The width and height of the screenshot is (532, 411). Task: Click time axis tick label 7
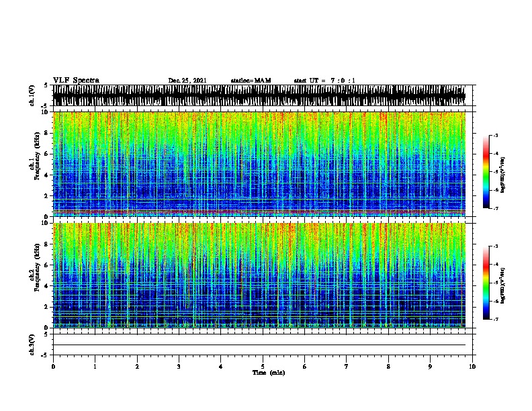[347, 366]
